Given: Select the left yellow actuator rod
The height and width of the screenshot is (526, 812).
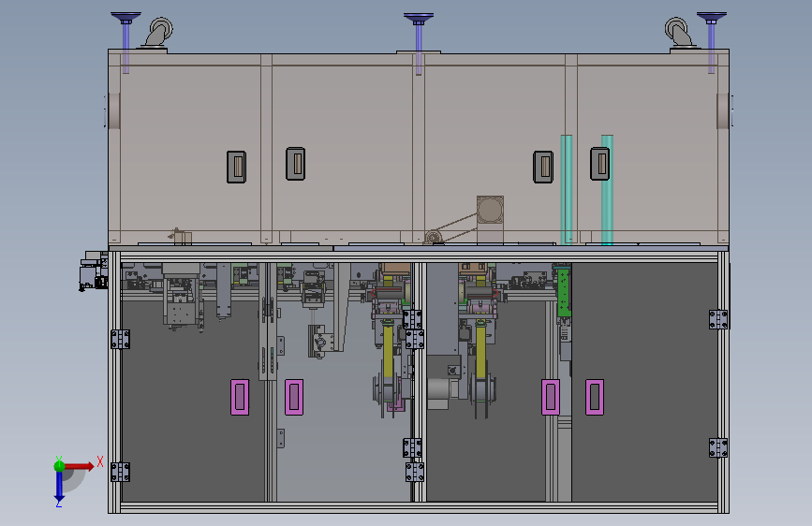Looking at the screenshot, I should coord(388,349).
